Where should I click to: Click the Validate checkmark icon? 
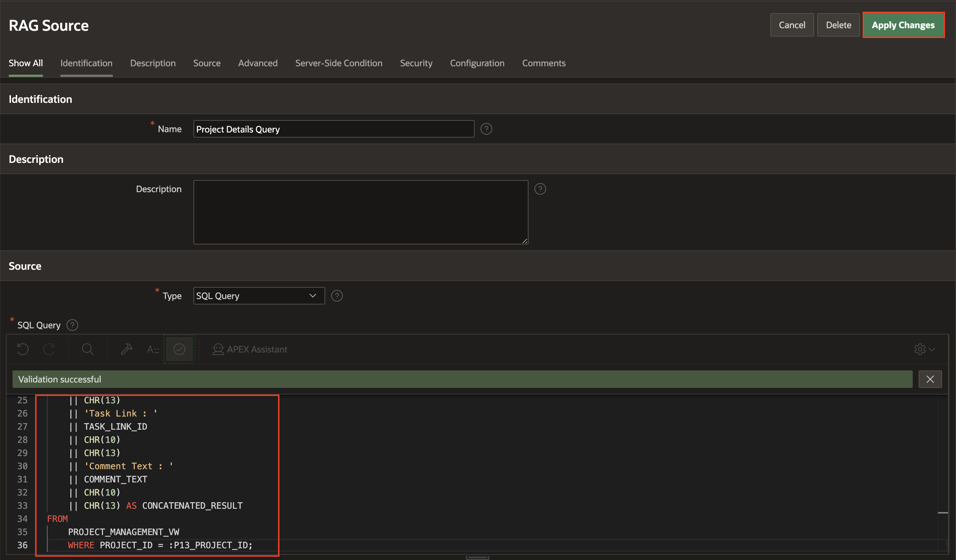pos(179,349)
